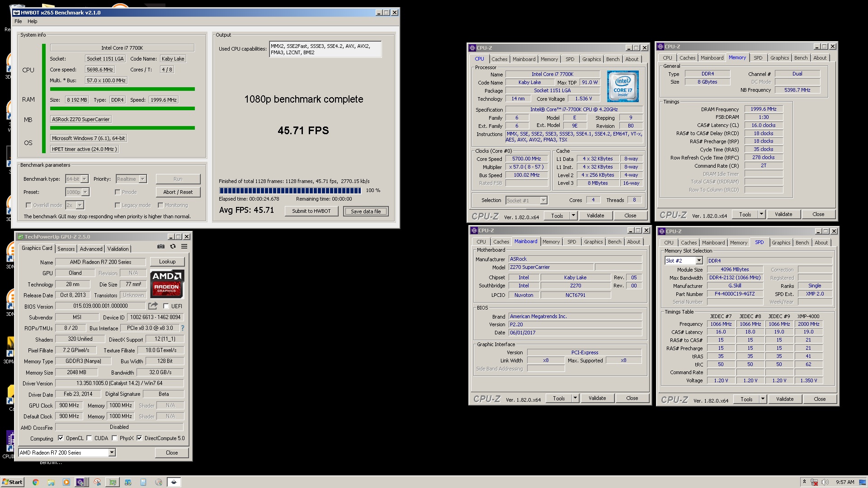Open Help menu in HWBOT x265

click(32, 21)
